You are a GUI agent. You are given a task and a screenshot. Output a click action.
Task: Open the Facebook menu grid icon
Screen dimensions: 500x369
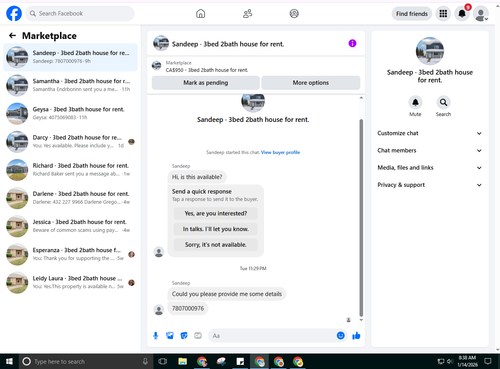pos(443,14)
